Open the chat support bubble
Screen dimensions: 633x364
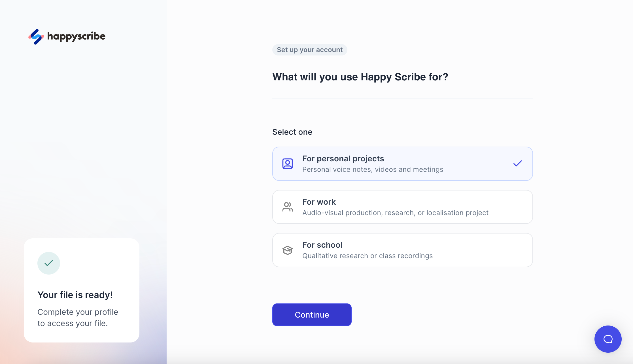[608, 339]
